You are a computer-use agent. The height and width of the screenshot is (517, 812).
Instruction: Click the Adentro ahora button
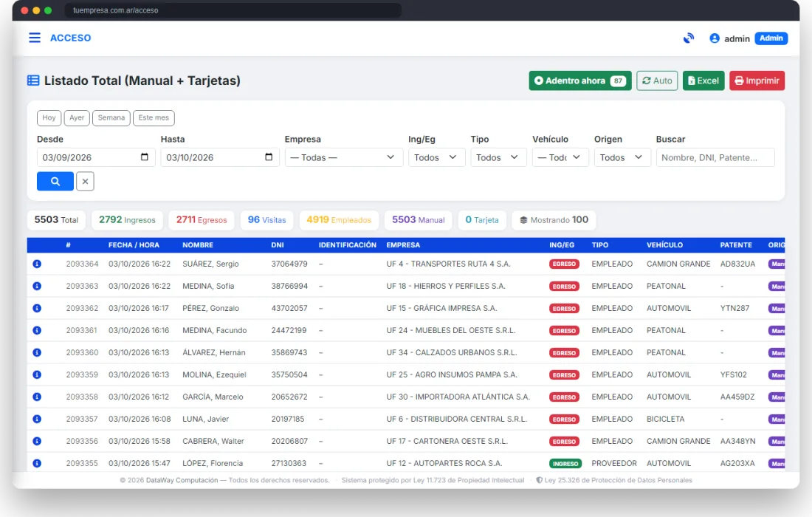click(580, 81)
